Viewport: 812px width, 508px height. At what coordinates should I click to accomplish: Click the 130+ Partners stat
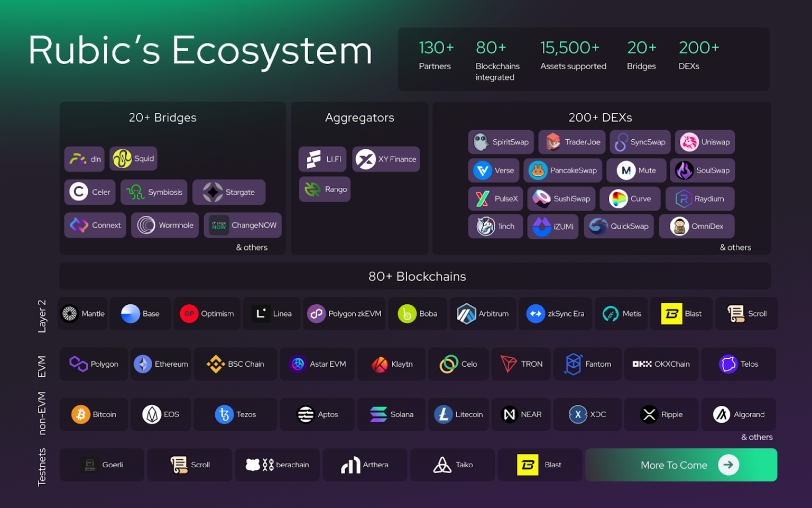(435, 55)
